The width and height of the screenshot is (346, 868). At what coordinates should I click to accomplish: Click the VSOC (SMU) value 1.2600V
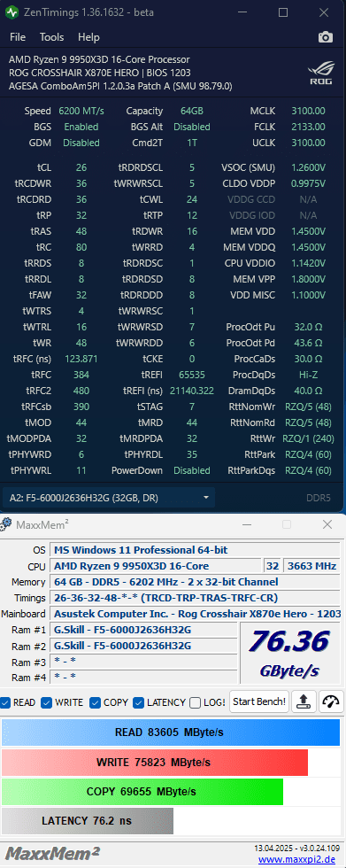tap(309, 167)
